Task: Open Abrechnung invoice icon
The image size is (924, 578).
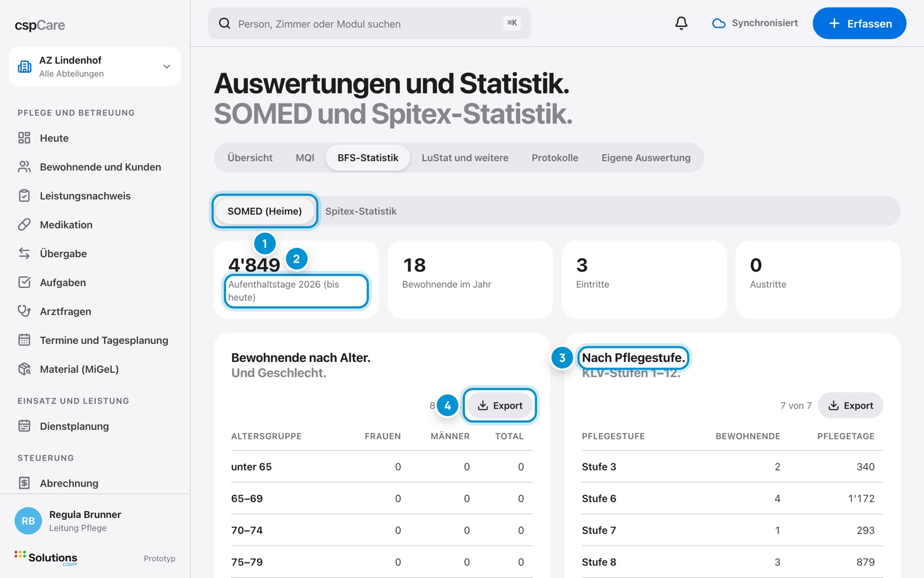Action: (x=24, y=483)
